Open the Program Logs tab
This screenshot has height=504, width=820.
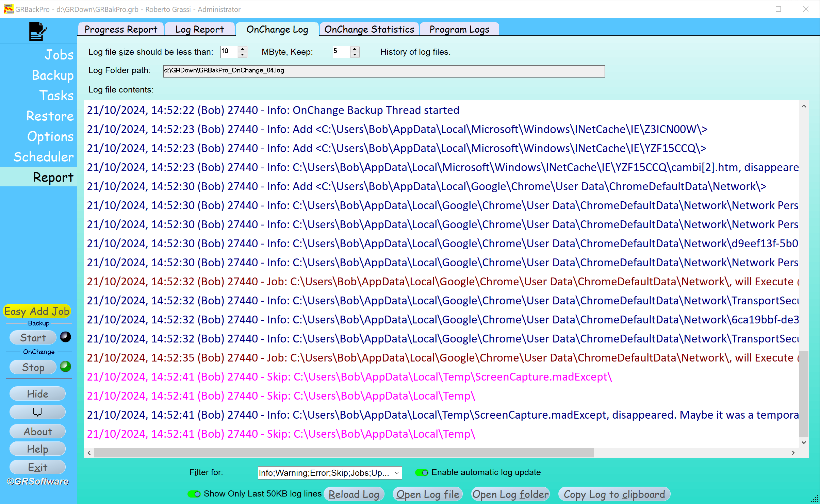[x=459, y=29]
